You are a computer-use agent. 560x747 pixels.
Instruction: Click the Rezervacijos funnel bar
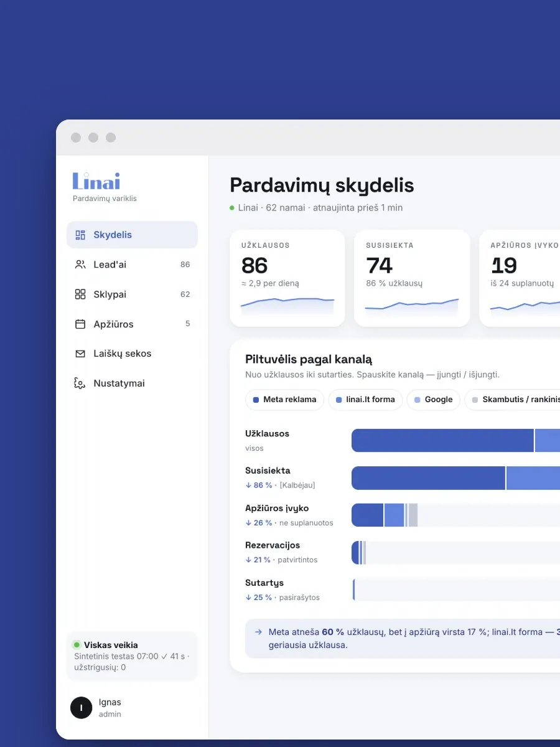pyautogui.click(x=358, y=553)
